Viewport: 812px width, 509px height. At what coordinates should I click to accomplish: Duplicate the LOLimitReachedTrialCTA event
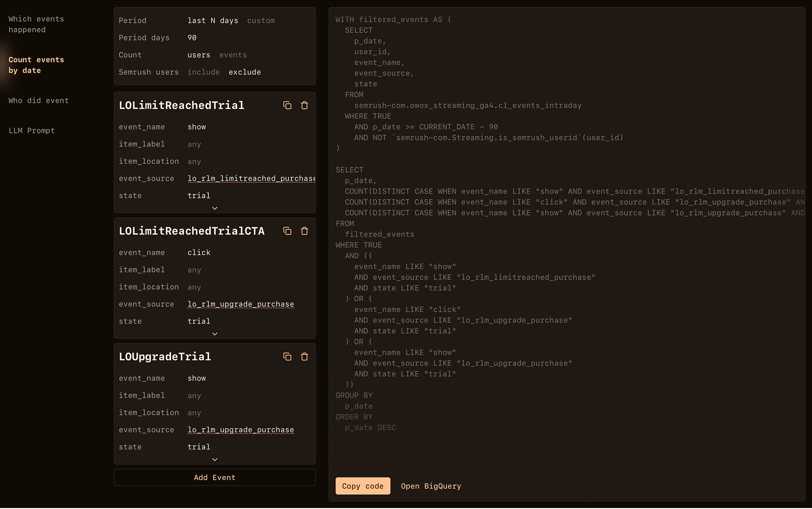tap(287, 231)
